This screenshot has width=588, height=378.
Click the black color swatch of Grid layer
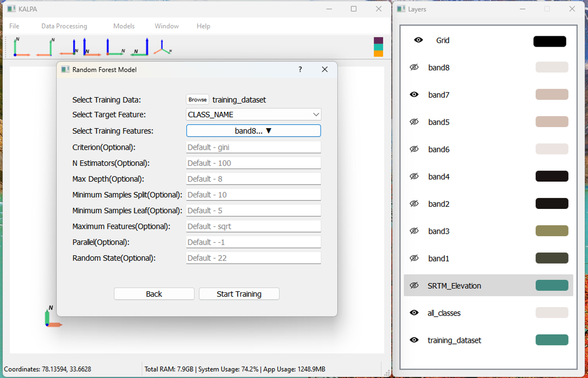tap(550, 41)
